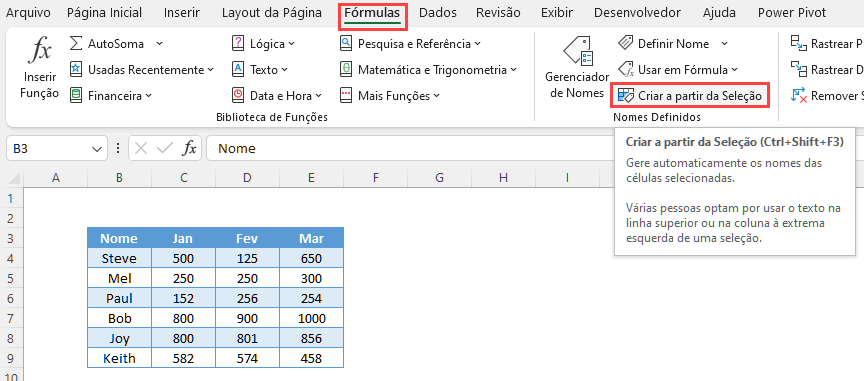
Task: Select the cell containing 1000
Action: point(311,318)
